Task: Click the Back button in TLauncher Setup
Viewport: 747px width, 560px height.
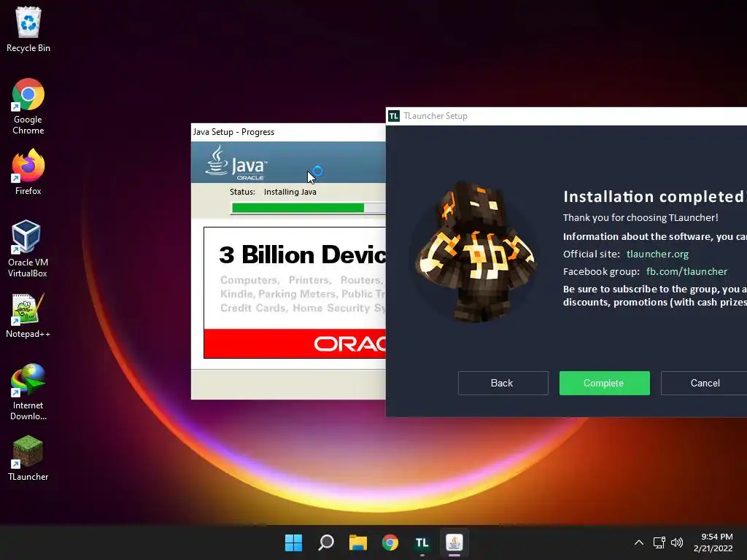Action: click(503, 383)
